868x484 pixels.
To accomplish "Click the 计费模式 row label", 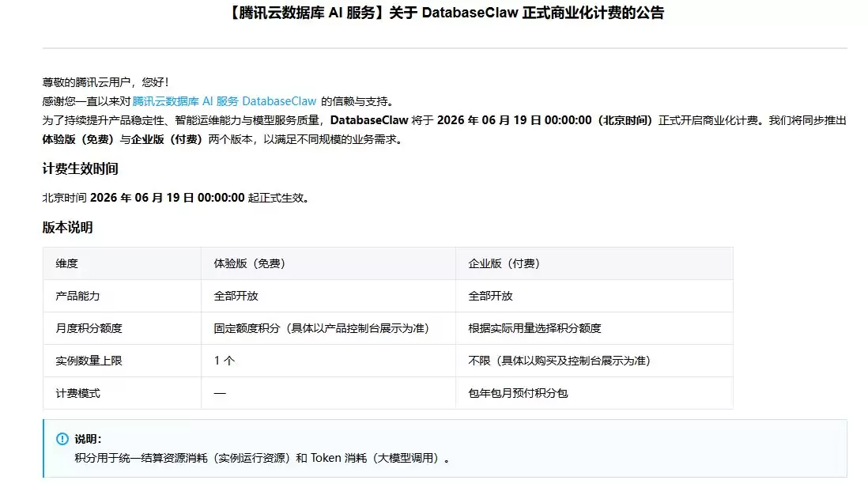I will (77, 394).
